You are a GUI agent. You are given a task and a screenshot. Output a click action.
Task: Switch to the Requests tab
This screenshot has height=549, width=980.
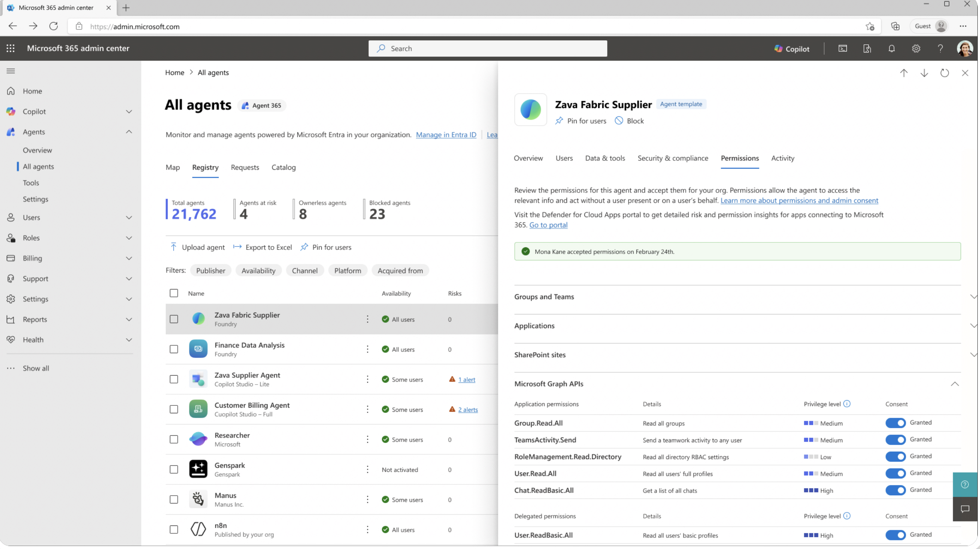click(x=245, y=167)
